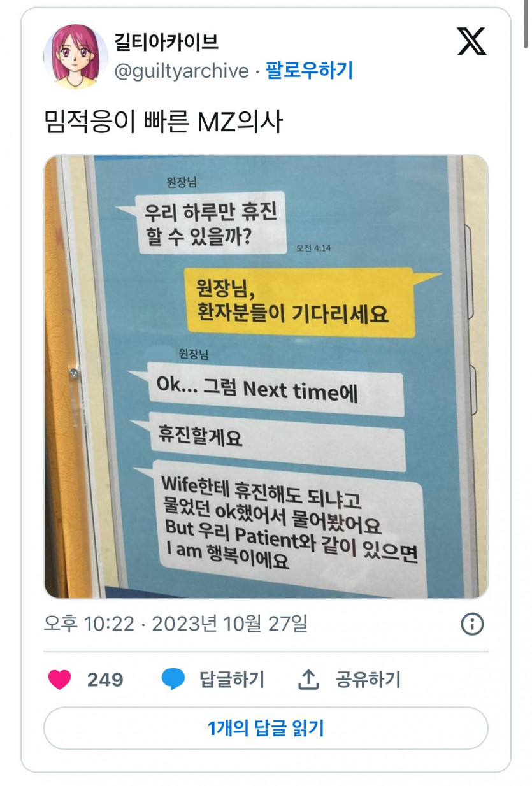Click the 답글하기 reply label

point(232,680)
